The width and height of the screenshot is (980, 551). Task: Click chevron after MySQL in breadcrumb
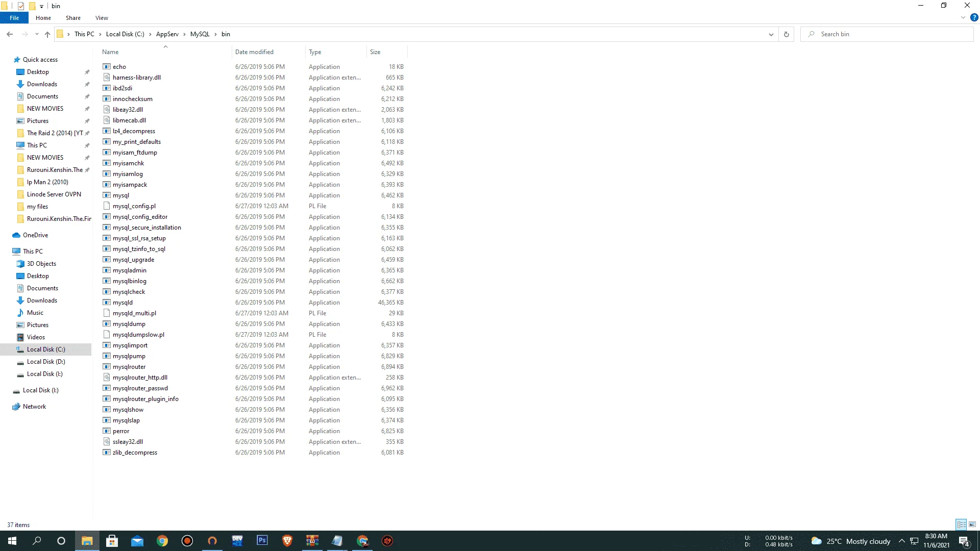coord(215,34)
